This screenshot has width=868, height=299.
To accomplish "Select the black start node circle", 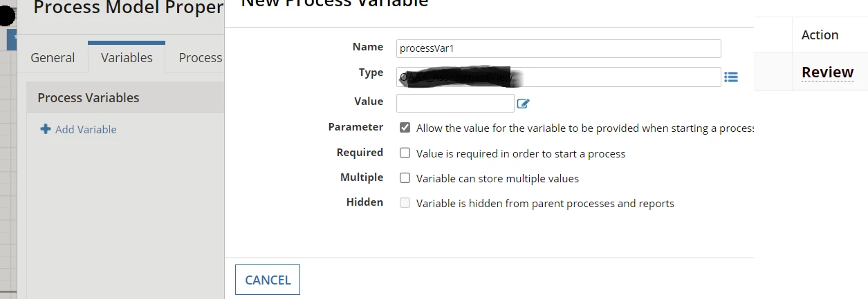I will (x=6, y=17).
